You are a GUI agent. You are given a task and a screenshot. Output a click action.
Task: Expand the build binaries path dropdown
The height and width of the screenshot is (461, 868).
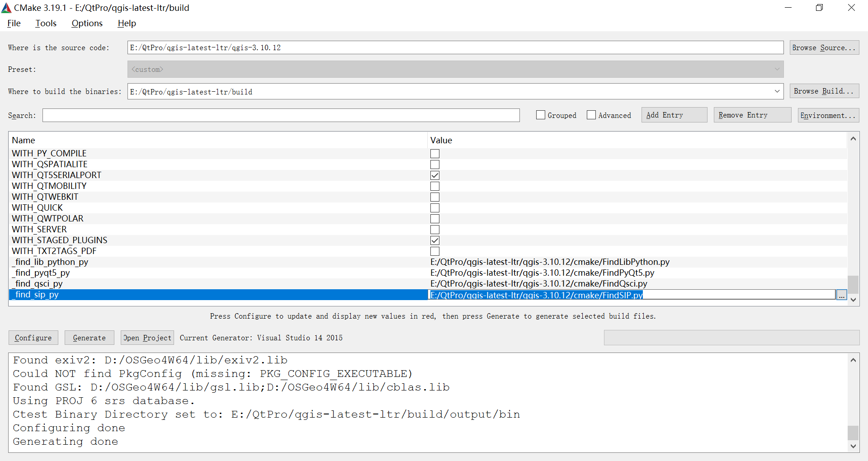(x=777, y=91)
